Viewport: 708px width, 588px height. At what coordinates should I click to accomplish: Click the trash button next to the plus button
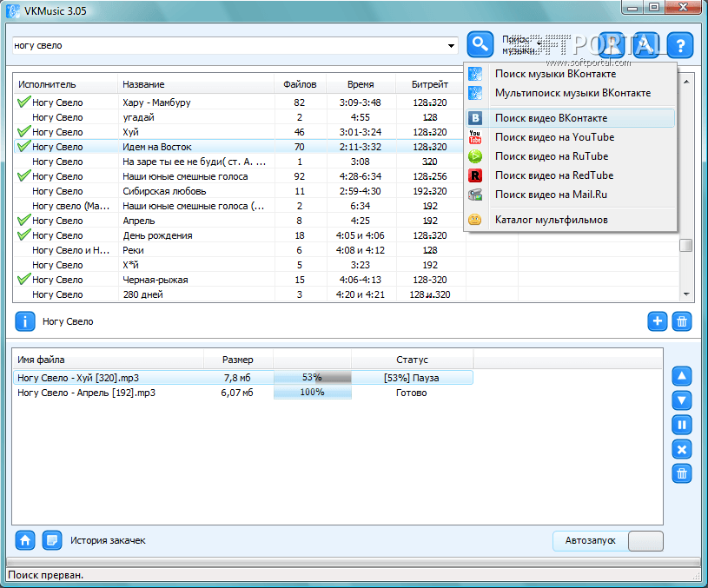pos(682,321)
